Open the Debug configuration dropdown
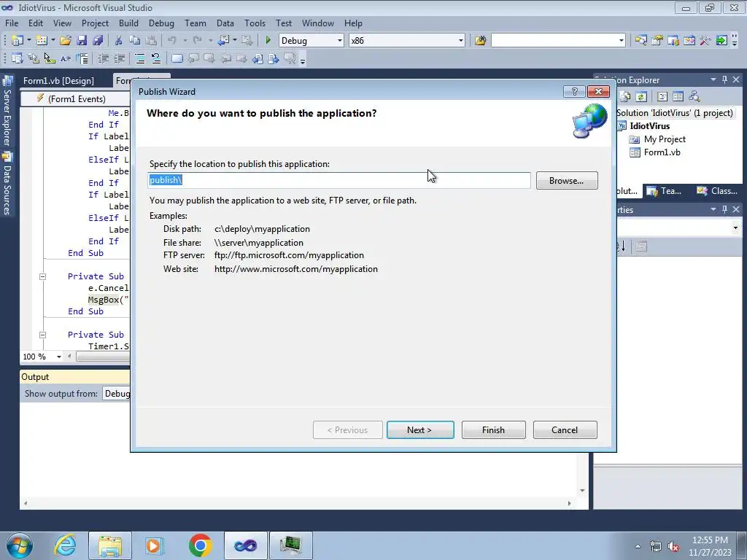 tap(340, 41)
